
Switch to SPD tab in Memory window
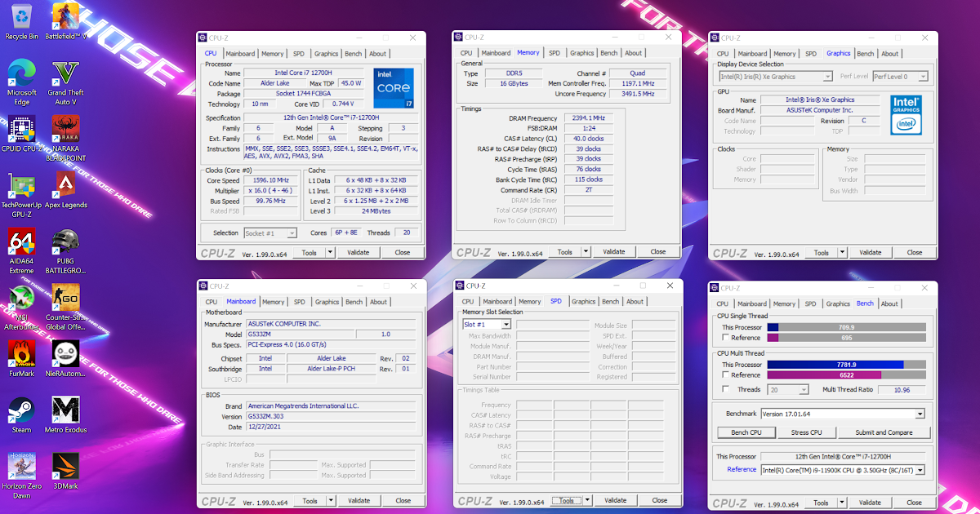coord(555,53)
